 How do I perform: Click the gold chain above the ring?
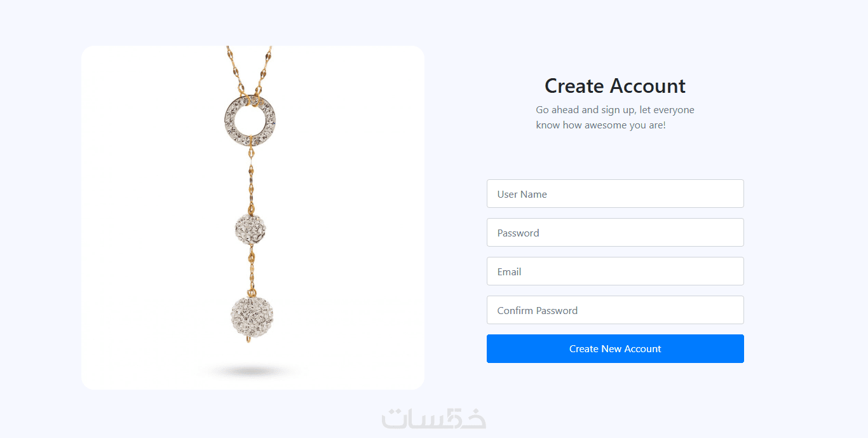point(249,70)
